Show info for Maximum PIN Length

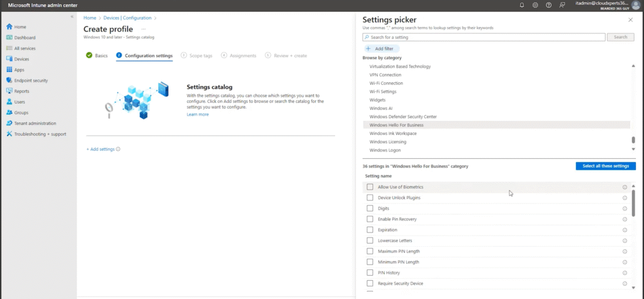coord(625,251)
